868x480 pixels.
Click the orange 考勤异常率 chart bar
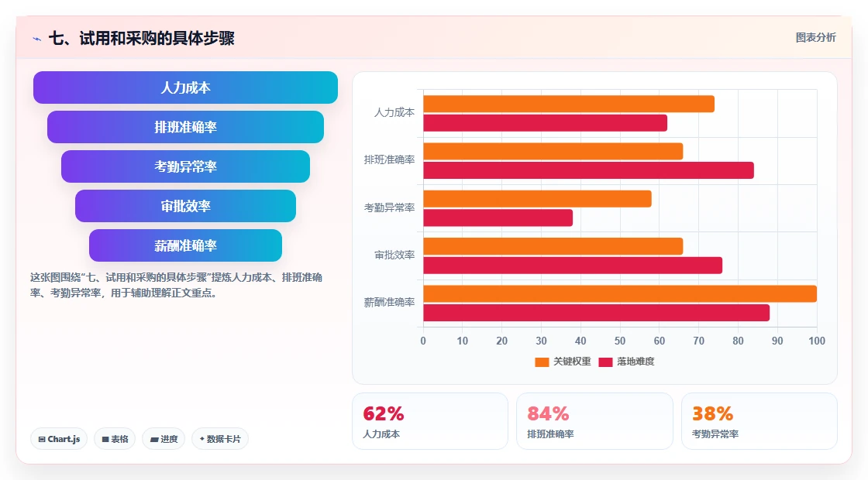pyautogui.click(x=538, y=199)
